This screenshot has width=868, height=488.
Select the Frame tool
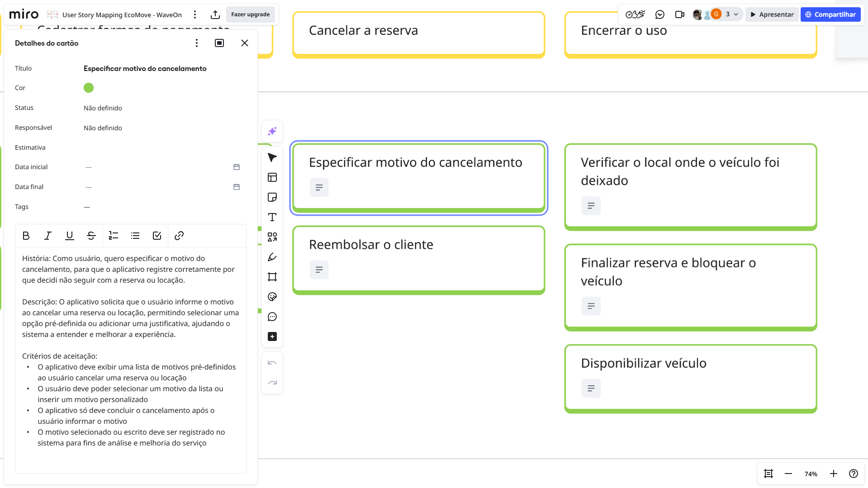click(x=272, y=277)
